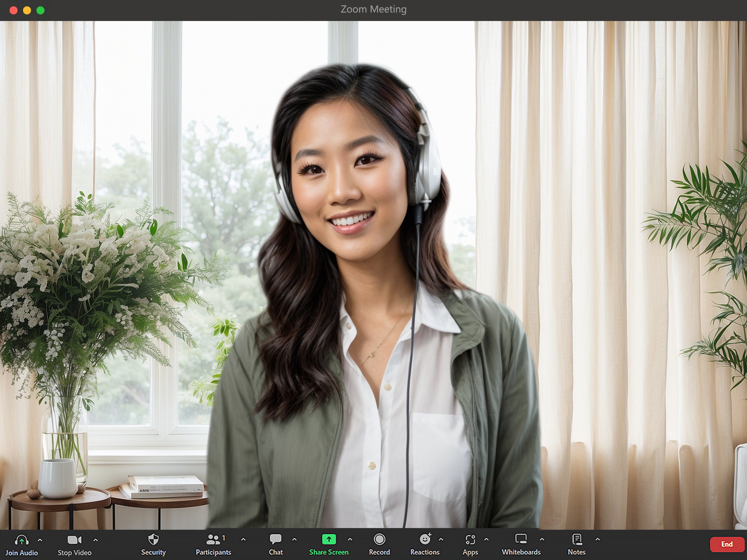This screenshot has width=747, height=560.
Task: Click the red End button
Action: coord(727,544)
